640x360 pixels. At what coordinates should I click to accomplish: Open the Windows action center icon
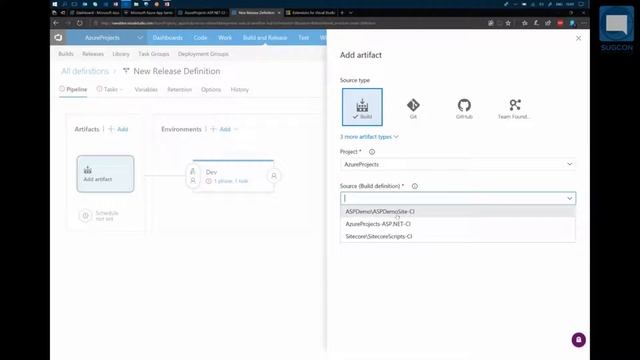click(x=581, y=4)
